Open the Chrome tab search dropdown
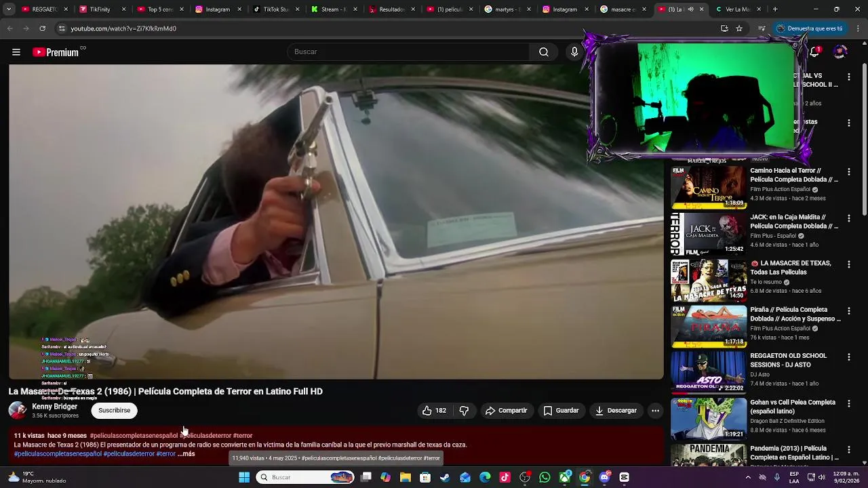Viewport: 868px width, 488px height. coord(9,9)
